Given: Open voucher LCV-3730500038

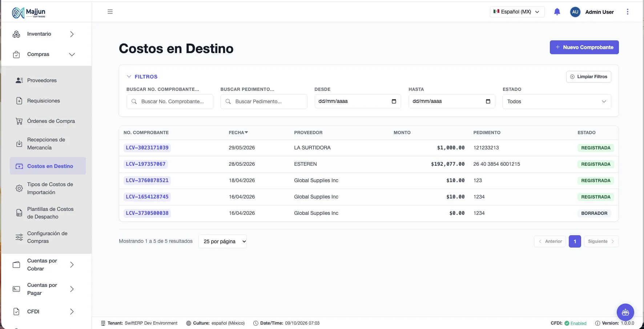Looking at the screenshot, I should pyautogui.click(x=147, y=213).
